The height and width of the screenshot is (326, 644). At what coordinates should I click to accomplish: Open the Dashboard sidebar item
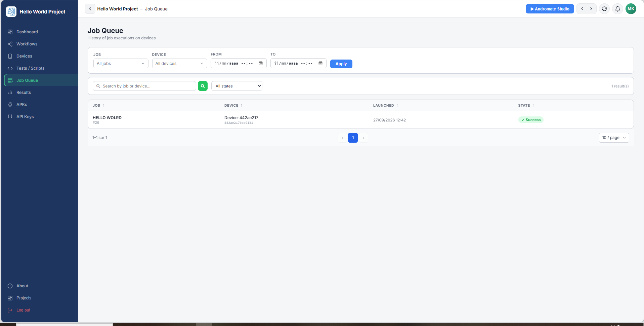[x=40, y=32]
